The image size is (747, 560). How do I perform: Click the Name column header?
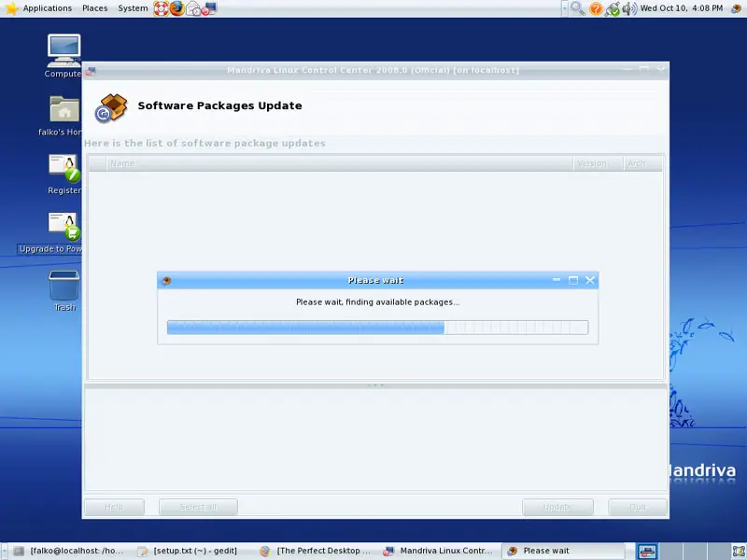coord(339,164)
